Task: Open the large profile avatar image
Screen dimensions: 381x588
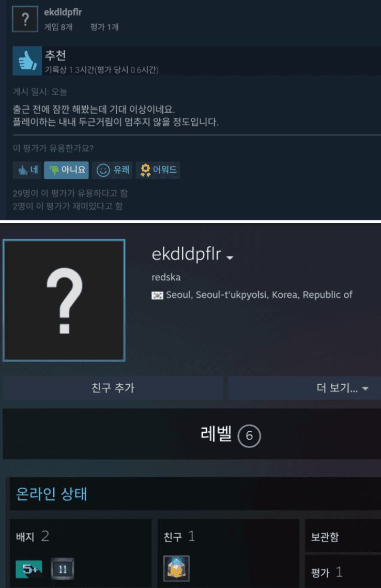Action: (x=64, y=300)
